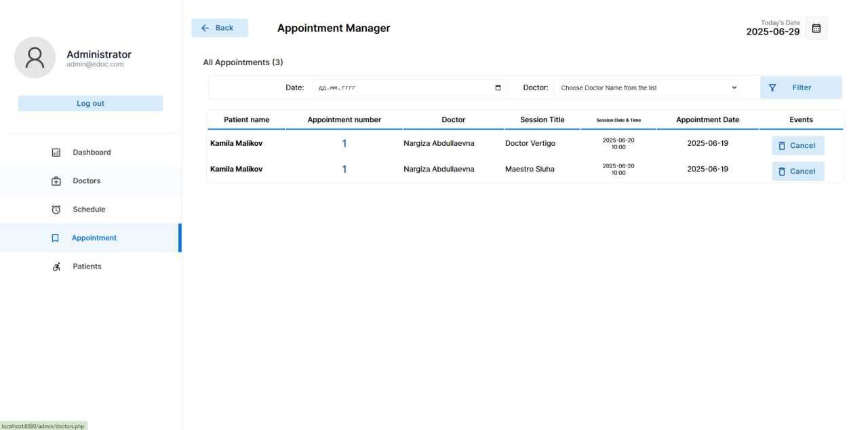The height and width of the screenshot is (430, 868).
Task: Click the Maestro Sluha session title
Action: (530, 169)
